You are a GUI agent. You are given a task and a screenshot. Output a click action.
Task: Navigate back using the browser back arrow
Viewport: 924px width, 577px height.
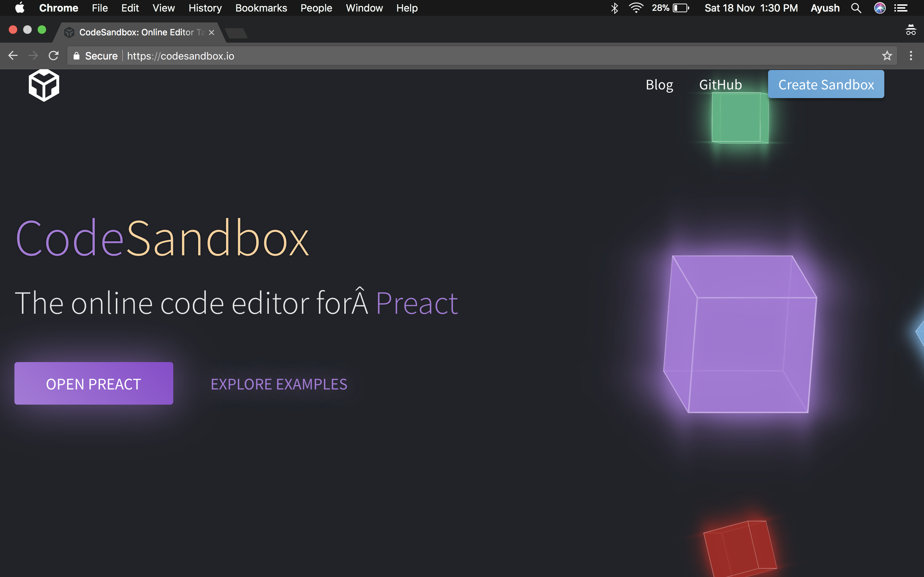pos(13,56)
